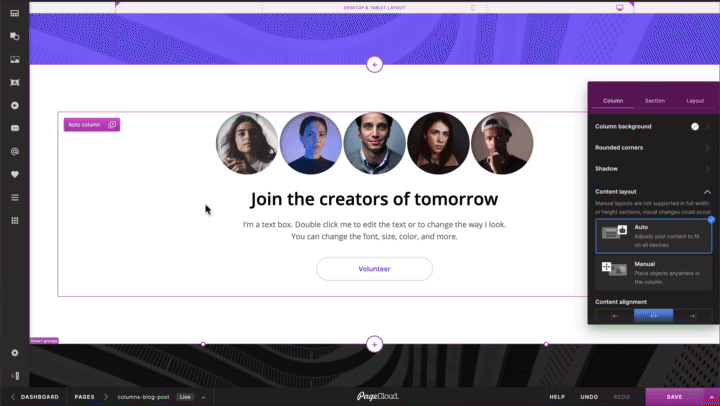720x406 pixels.
Task: Open the heart favorites icon
Action: click(x=15, y=174)
